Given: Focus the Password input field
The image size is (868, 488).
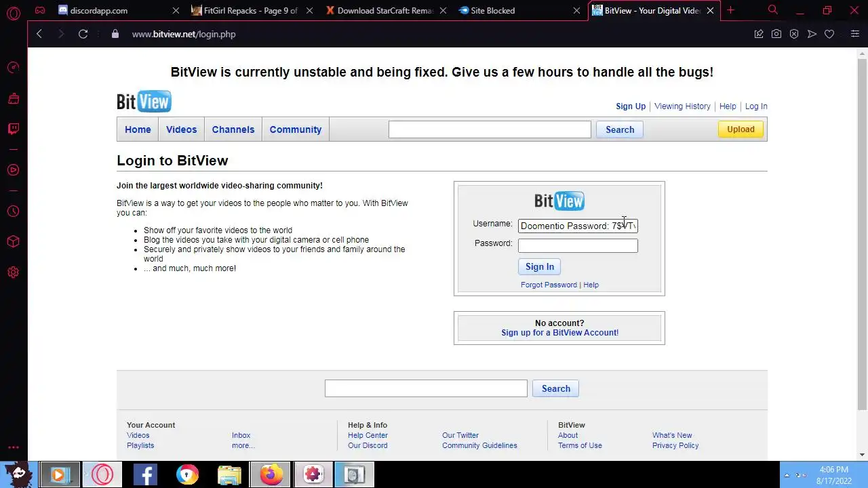Looking at the screenshot, I should click(578, 245).
